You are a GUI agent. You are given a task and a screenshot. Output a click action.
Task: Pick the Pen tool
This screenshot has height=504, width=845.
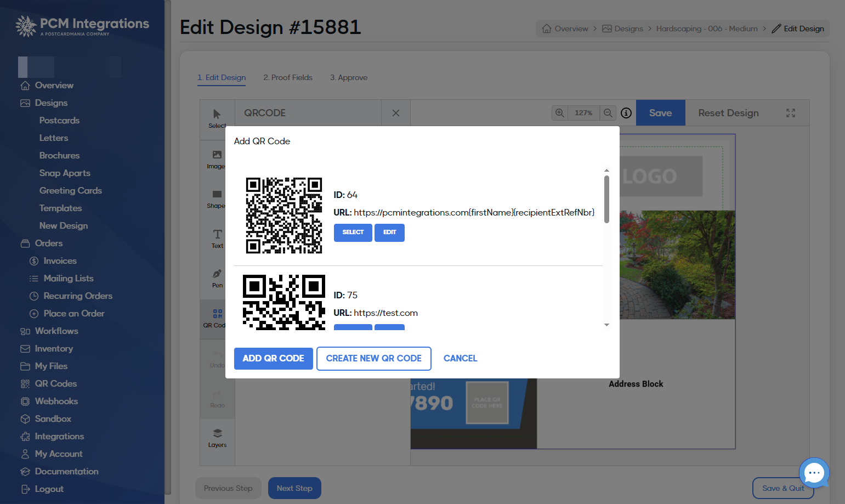point(217,278)
